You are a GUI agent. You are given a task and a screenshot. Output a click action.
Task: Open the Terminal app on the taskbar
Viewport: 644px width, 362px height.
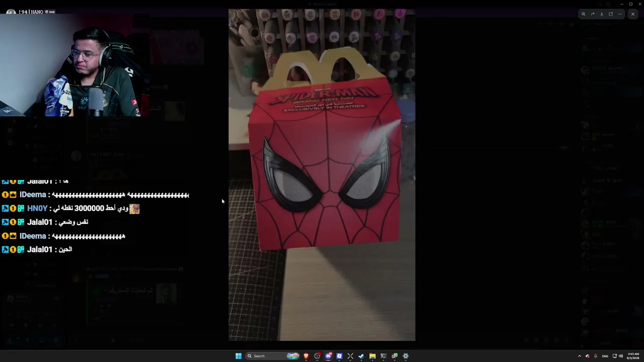[383, 356]
